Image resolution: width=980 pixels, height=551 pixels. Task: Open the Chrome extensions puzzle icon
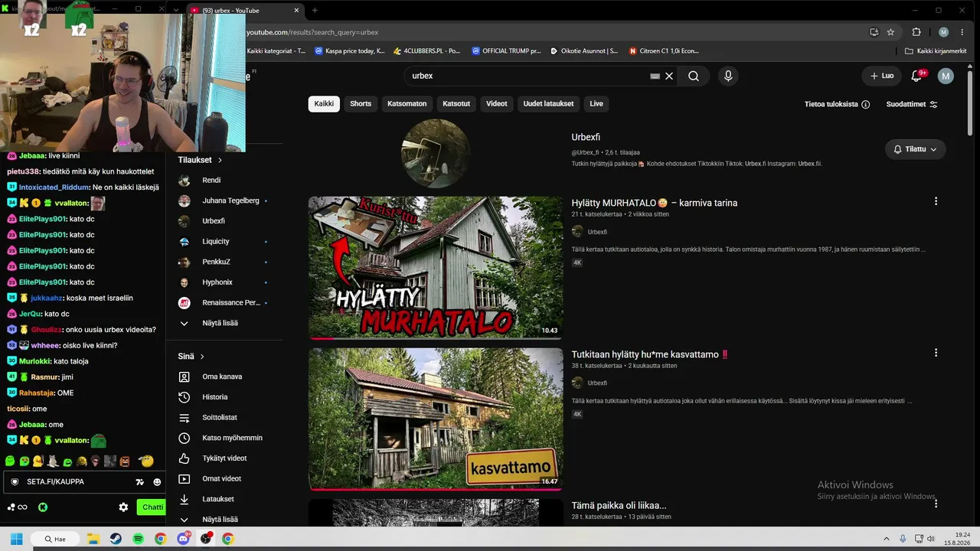(916, 32)
